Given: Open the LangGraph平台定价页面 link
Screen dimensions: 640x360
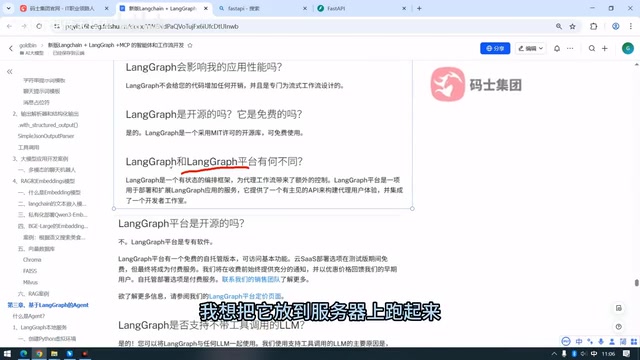Looking at the screenshot, I should click(x=245, y=296).
